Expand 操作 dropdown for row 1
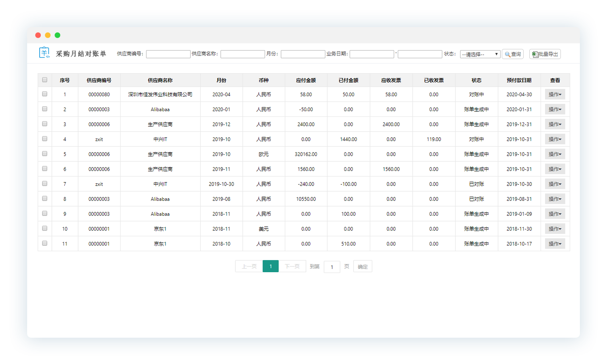This screenshot has height=364, width=607. click(x=555, y=95)
